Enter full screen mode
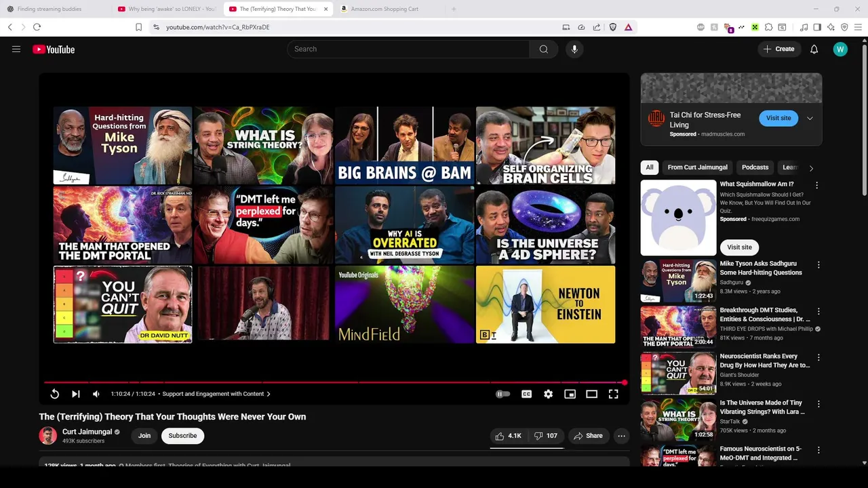Image resolution: width=868 pixels, height=488 pixels. point(613,394)
